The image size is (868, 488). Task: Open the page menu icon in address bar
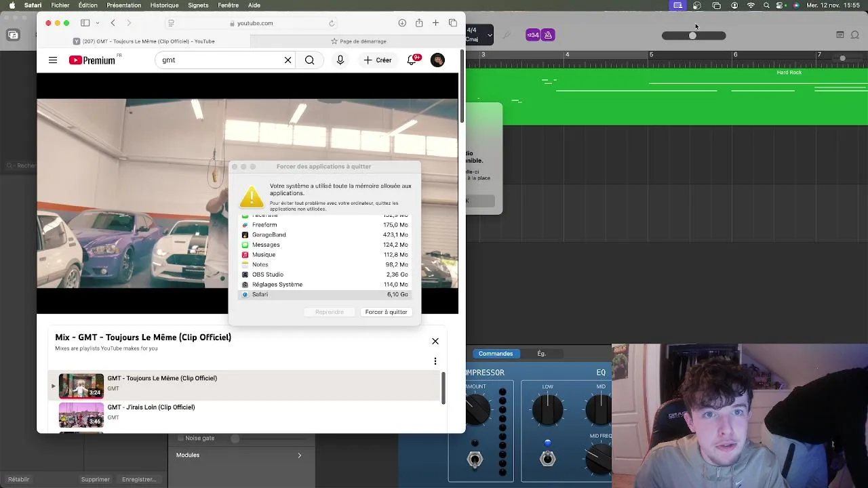pyautogui.click(x=171, y=23)
